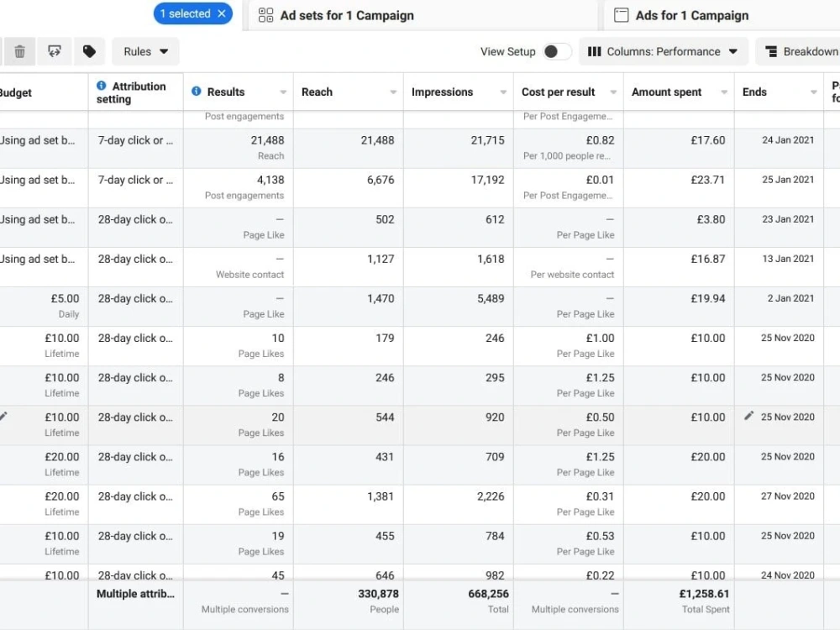The height and width of the screenshot is (630, 840).
Task: Click end date 27 Nov 2020
Action: (x=788, y=496)
